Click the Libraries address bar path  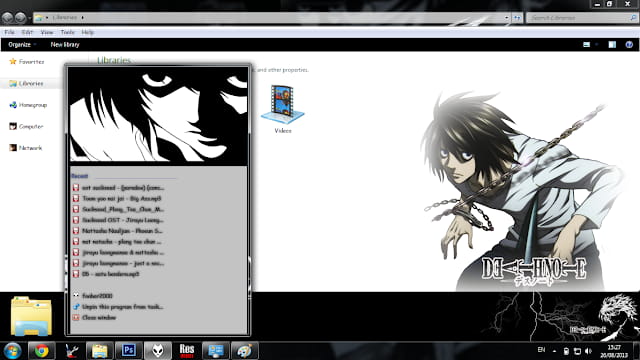[65, 18]
